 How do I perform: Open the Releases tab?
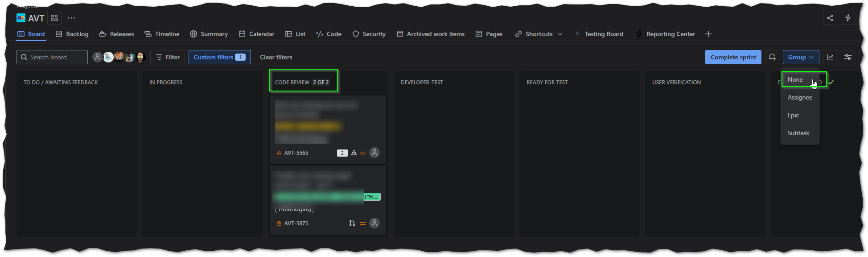(116, 34)
